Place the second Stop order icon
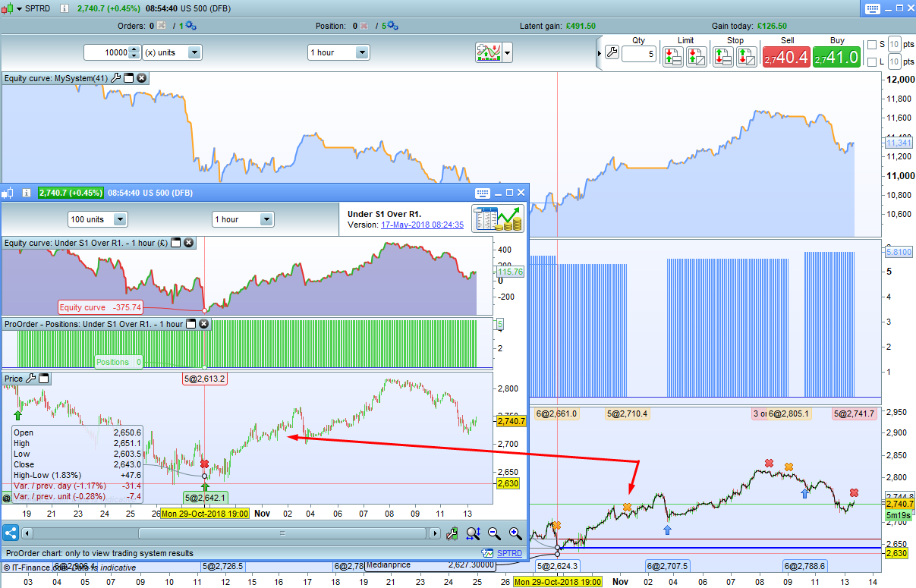This screenshot has height=588, width=916. [747, 56]
